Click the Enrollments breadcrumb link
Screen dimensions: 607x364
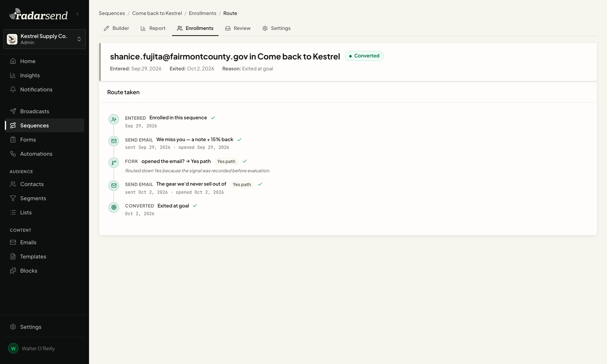[202, 13]
